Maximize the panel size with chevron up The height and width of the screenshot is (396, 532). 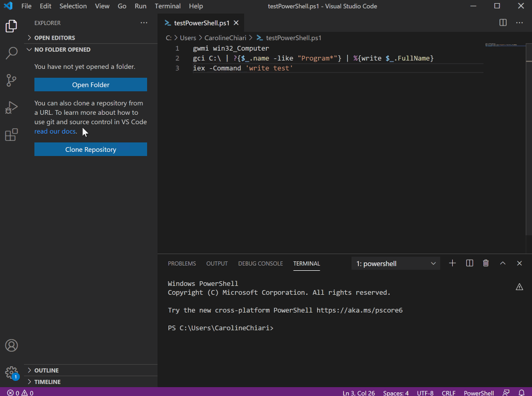pos(503,263)
